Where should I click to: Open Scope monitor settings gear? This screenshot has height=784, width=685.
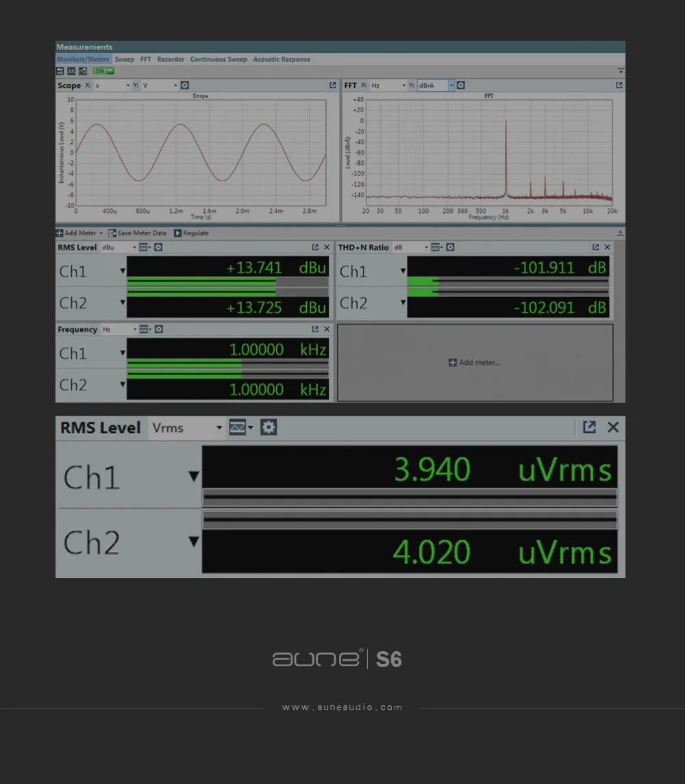click(x=185, y=86)
